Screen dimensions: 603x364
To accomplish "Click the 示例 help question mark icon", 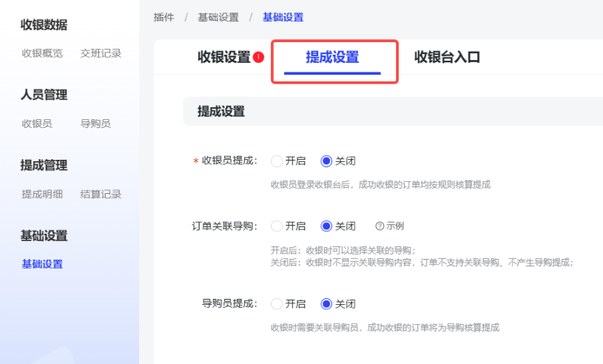I will click(380, 226).
